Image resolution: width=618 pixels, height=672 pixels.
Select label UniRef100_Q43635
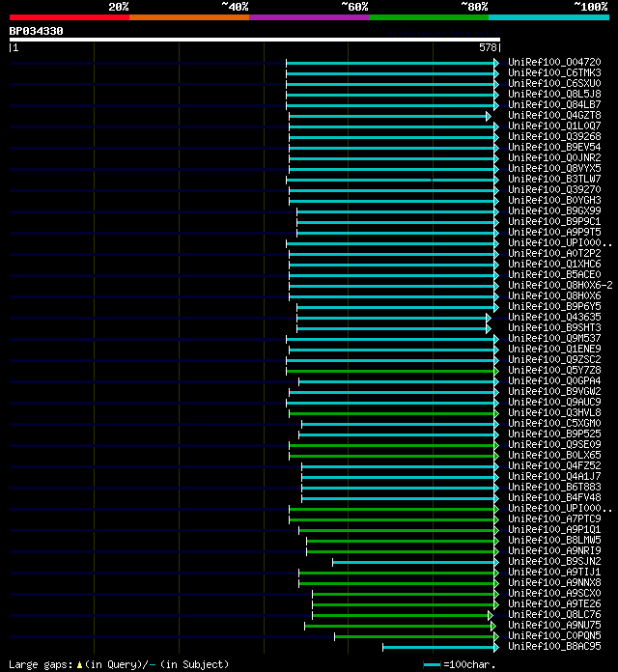tap(554, 317)
